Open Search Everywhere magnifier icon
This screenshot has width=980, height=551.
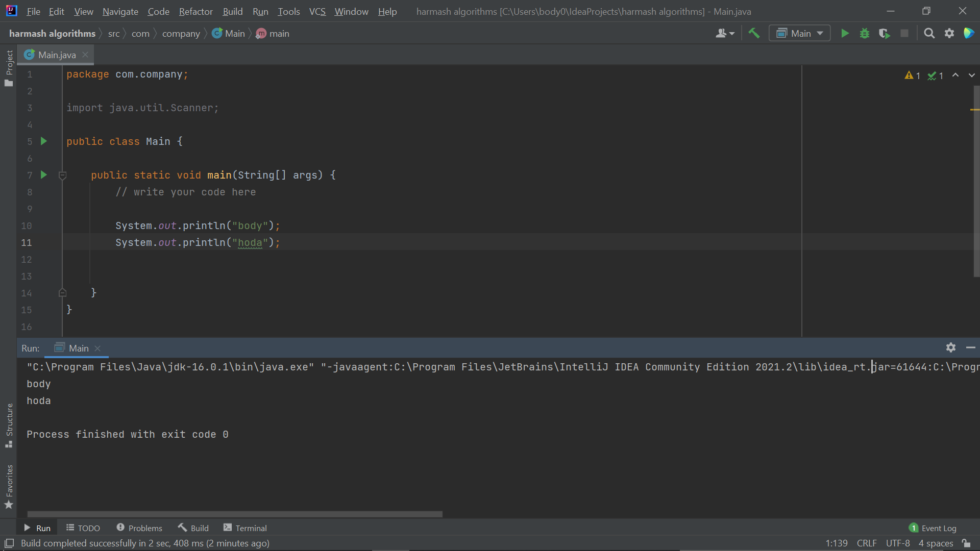tap(929, 33)
